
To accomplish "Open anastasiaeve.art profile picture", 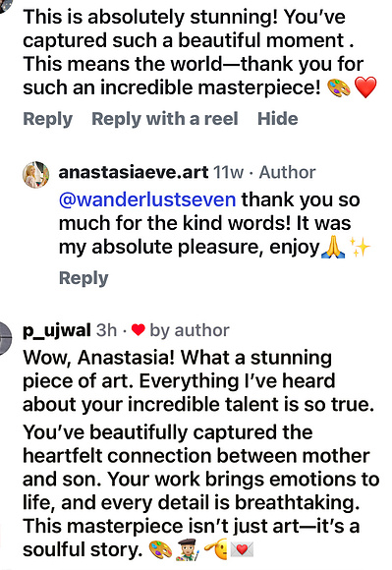I will 36,175.
